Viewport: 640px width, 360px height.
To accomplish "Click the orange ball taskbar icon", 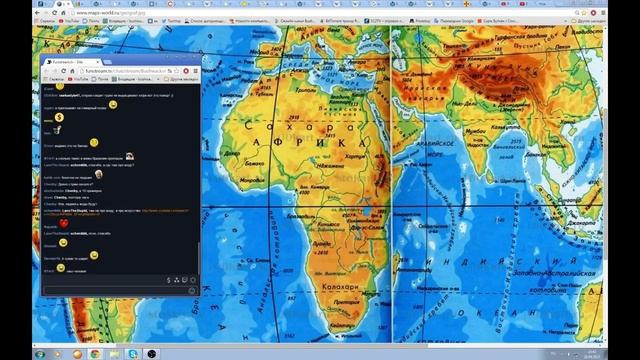I will point(77,354).
